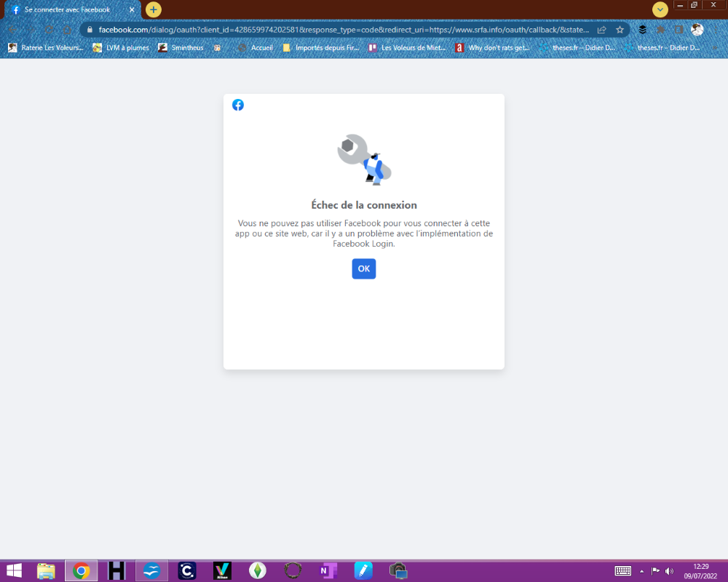Open the Windows Start menu
Viewport: 728px width, 582px height.
14,571
